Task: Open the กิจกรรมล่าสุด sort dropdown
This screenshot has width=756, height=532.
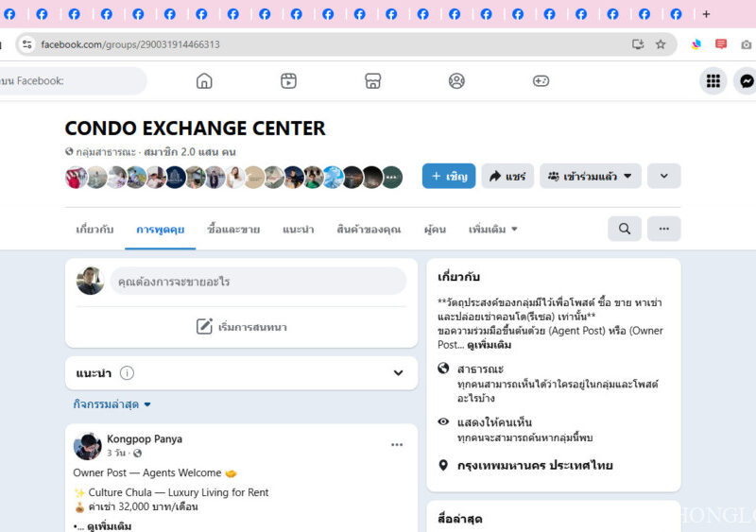Action: click(112, 404)
